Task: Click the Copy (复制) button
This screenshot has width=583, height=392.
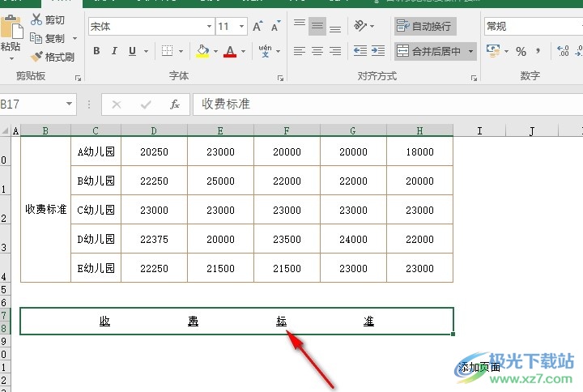Action: 48,38
